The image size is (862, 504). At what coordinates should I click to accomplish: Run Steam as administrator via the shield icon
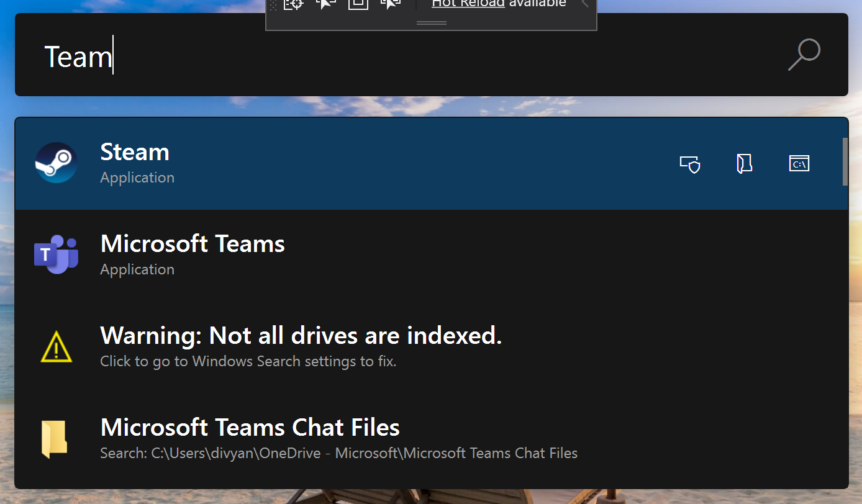click(689, 163)
